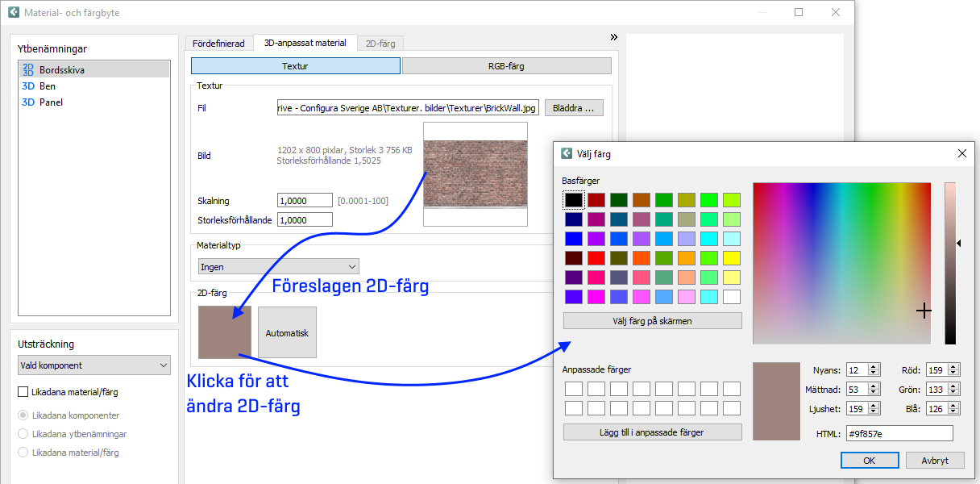Click Lägg till i anpassade färger
Screen dimensions: 980x484
653,432
